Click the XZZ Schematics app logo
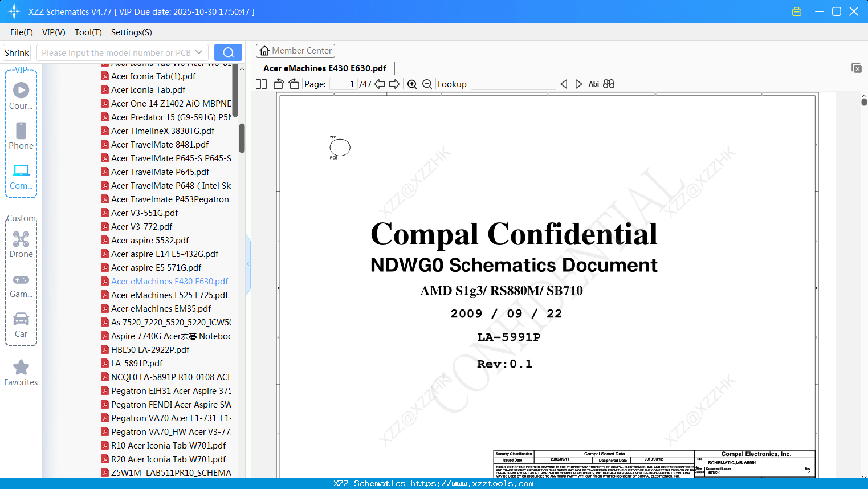 coord(14,11)
